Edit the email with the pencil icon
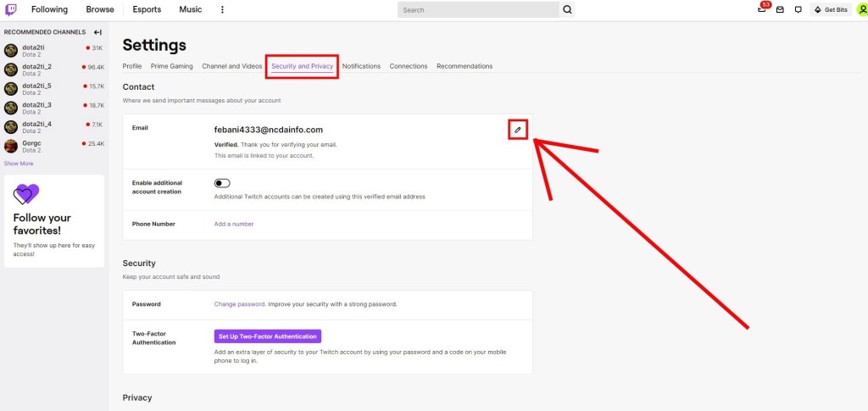The width and height of the screenshot is (868, 411). tap(518, 130)
